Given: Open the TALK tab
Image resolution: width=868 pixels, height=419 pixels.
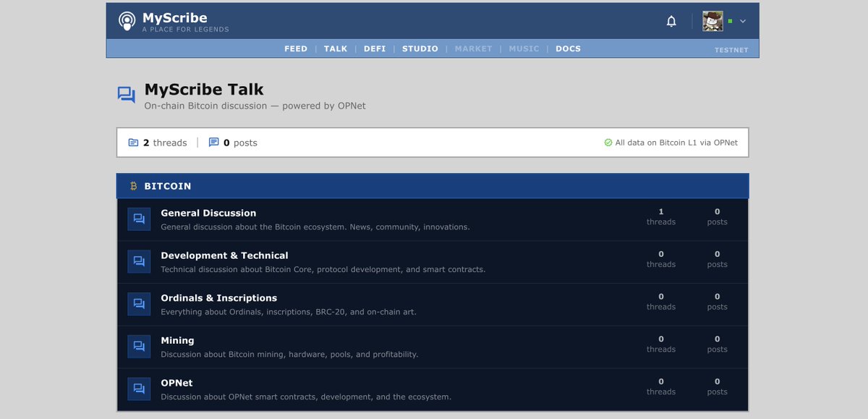Looking at the screenshot, I should [x=336, y=48].
